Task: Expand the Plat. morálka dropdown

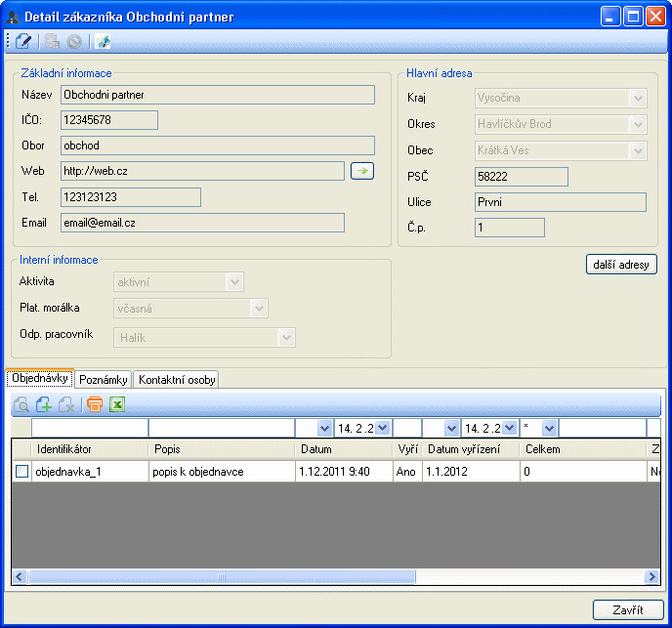Action: click(259, 309)
